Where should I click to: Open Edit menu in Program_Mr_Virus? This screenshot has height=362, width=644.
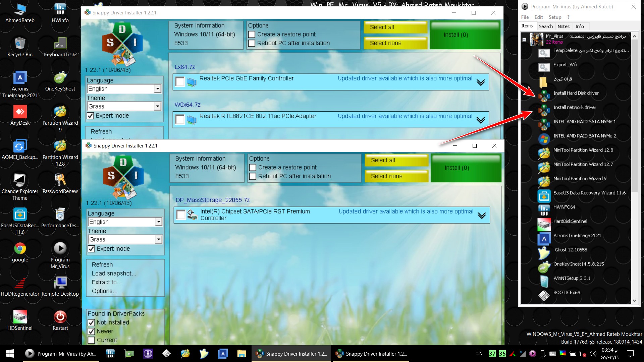[x=539, y=17]
